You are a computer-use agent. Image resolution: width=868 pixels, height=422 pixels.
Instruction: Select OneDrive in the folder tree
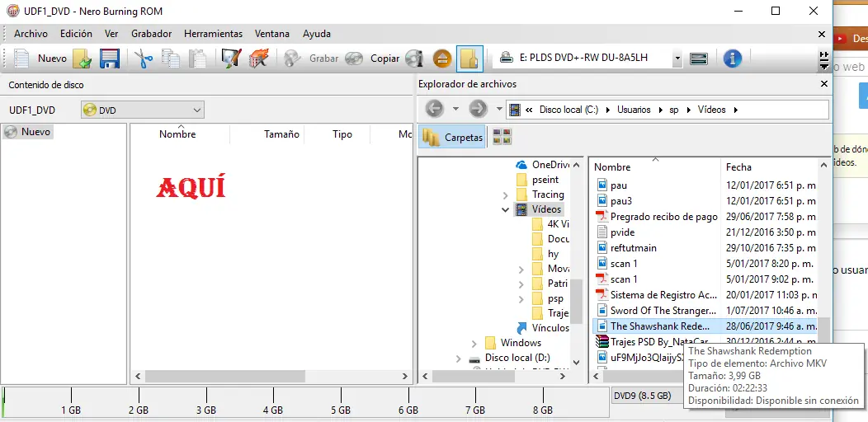point(543,165)
